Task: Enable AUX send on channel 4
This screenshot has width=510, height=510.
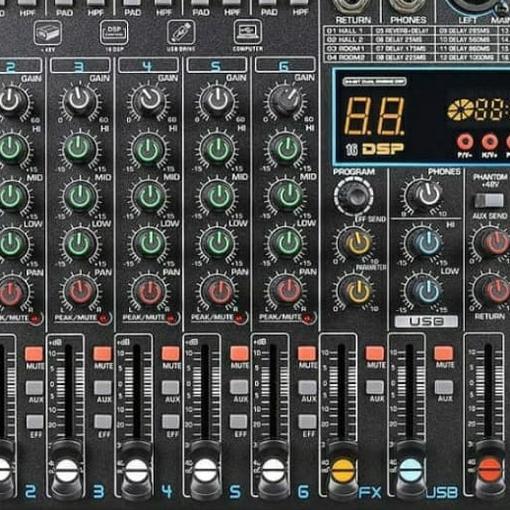Action: pos(171,388)
